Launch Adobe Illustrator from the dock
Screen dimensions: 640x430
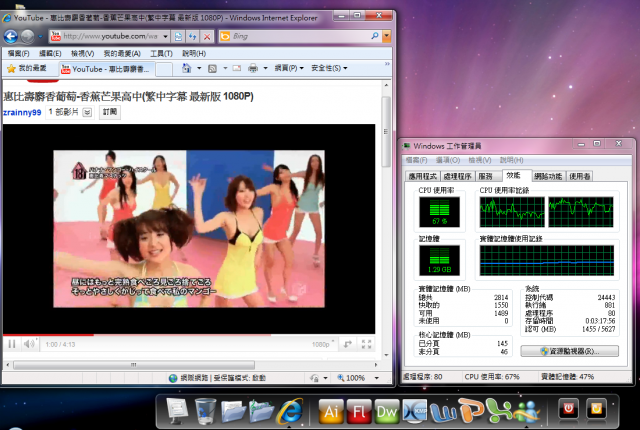tap(331, 411)
